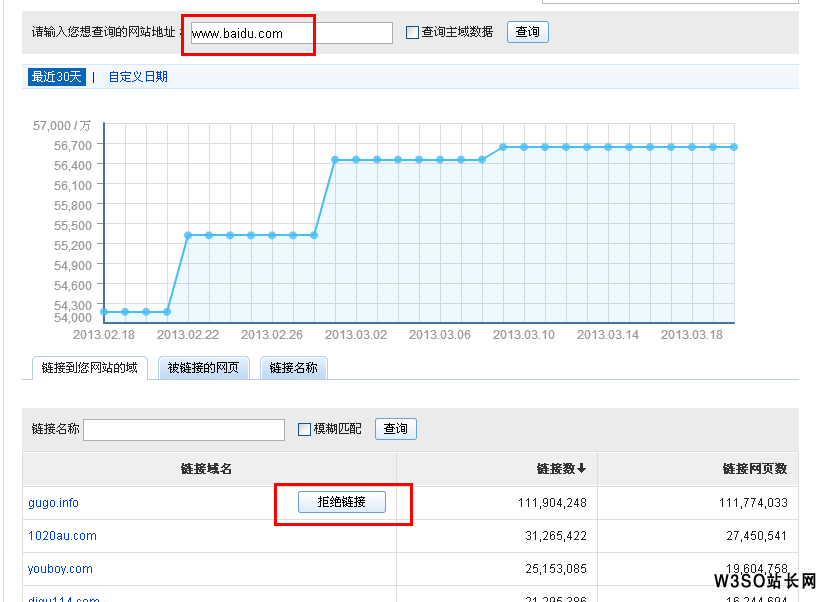Switch to the 被链接的网页 tab
Viewport: 826px width, 602px height.
pos(203,368)
